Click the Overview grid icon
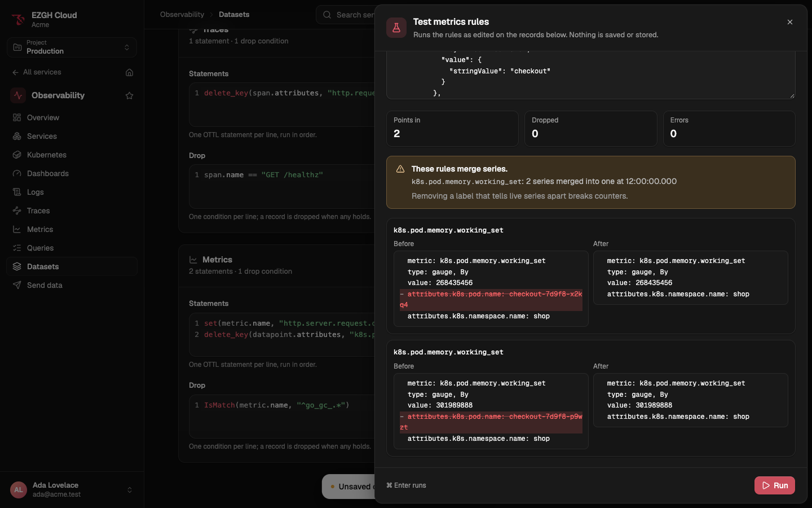 coord(17,117)
